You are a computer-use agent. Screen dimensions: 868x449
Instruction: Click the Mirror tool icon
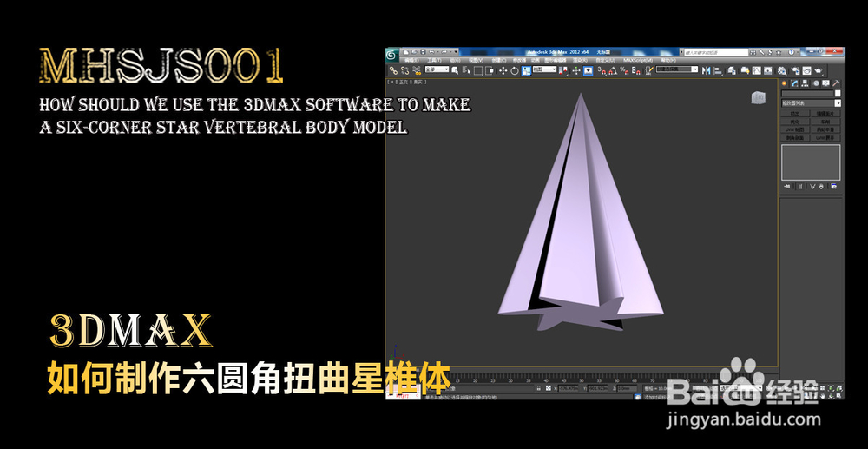coord(706,70)
